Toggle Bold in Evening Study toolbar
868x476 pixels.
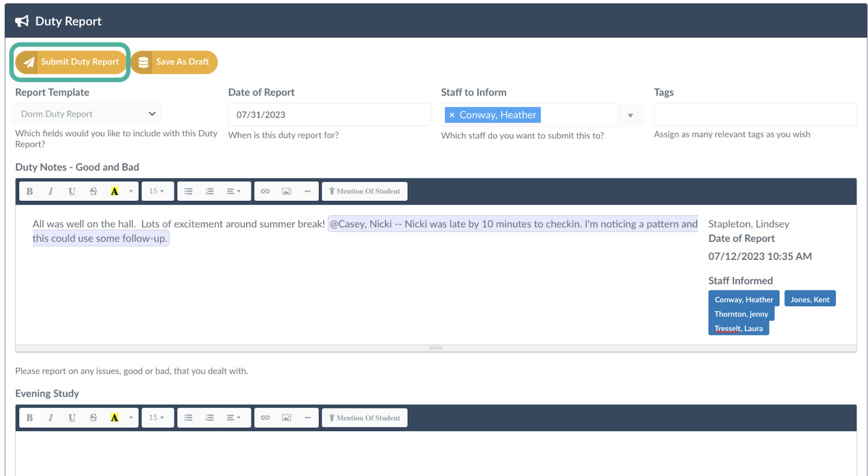[x=29, y=418]
